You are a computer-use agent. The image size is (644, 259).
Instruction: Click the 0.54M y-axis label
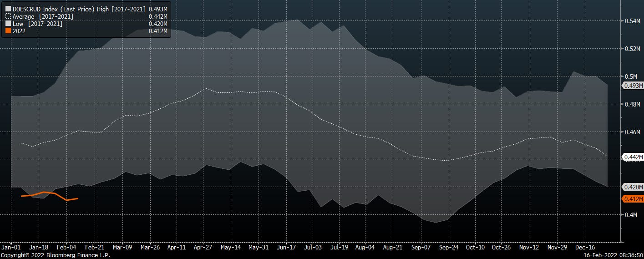[632, 21]
